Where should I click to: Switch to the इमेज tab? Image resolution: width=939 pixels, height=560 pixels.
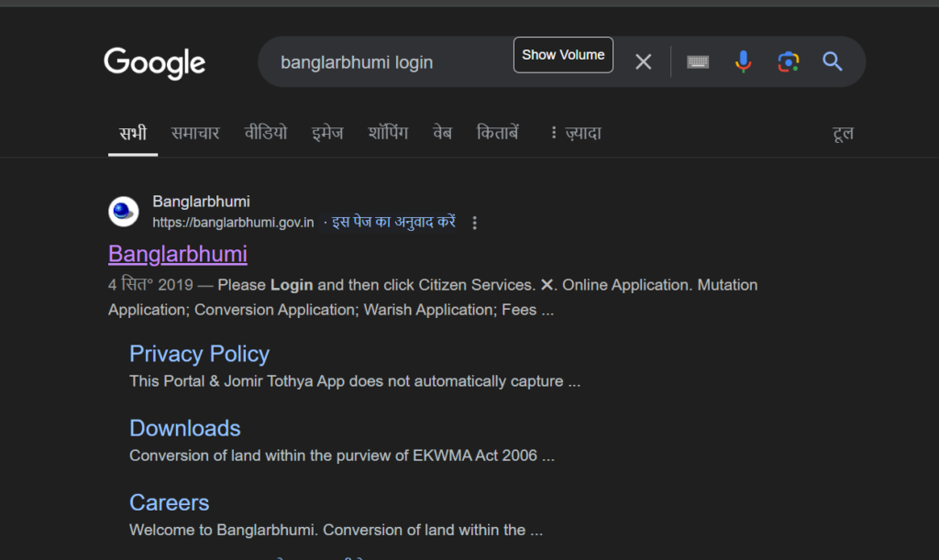point(327,133)
